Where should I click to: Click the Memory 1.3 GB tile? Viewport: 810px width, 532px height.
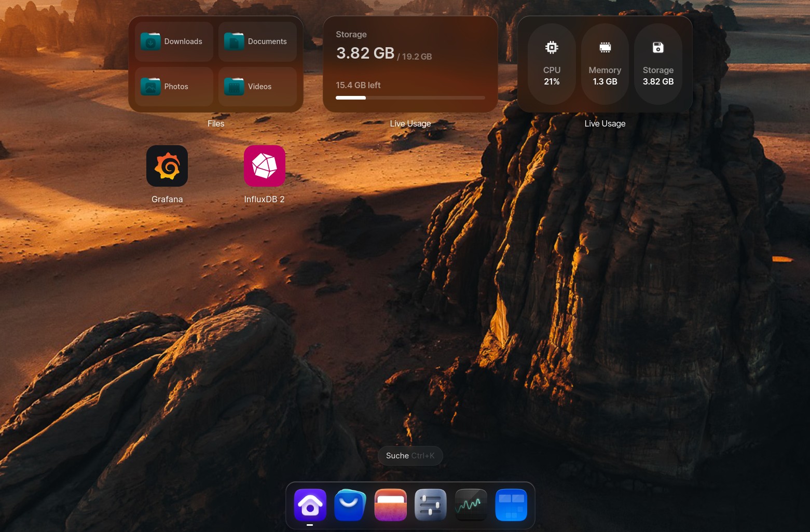[x=605, y=64]
